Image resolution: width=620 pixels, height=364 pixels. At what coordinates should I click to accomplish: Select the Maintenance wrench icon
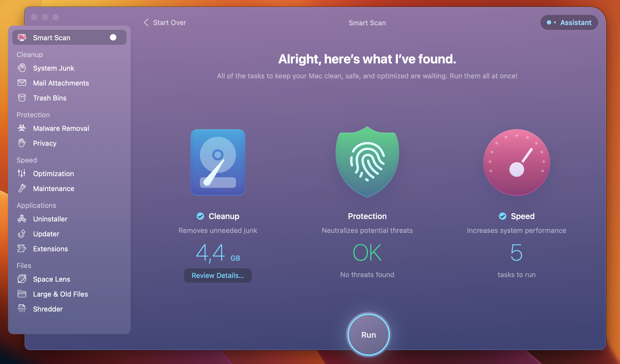click(22, 188)
